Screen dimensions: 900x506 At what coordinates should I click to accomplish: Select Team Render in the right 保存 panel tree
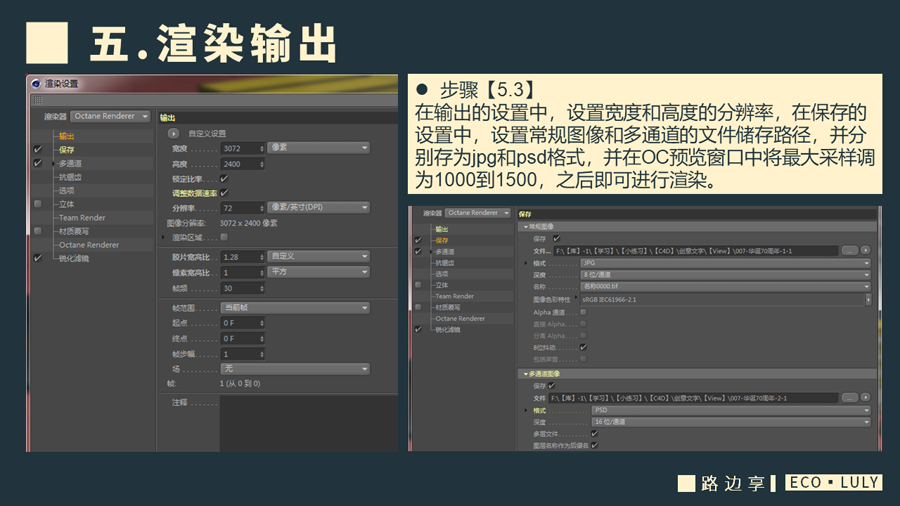pos(455,296)
